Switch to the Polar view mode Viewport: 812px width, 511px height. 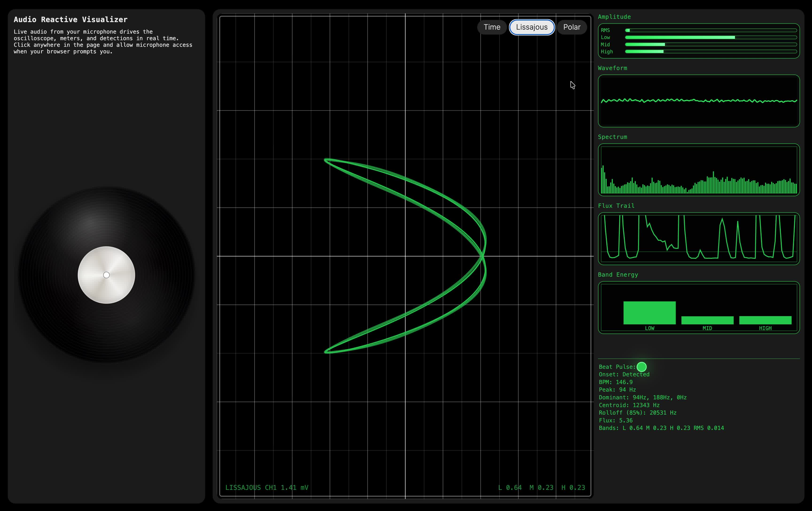(572, 27)
